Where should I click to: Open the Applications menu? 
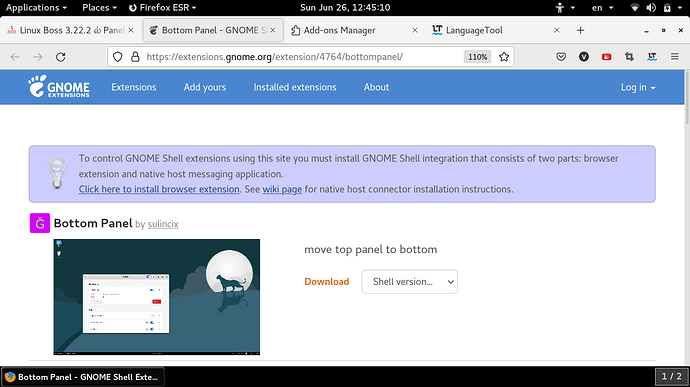click(x=36, y=7)
